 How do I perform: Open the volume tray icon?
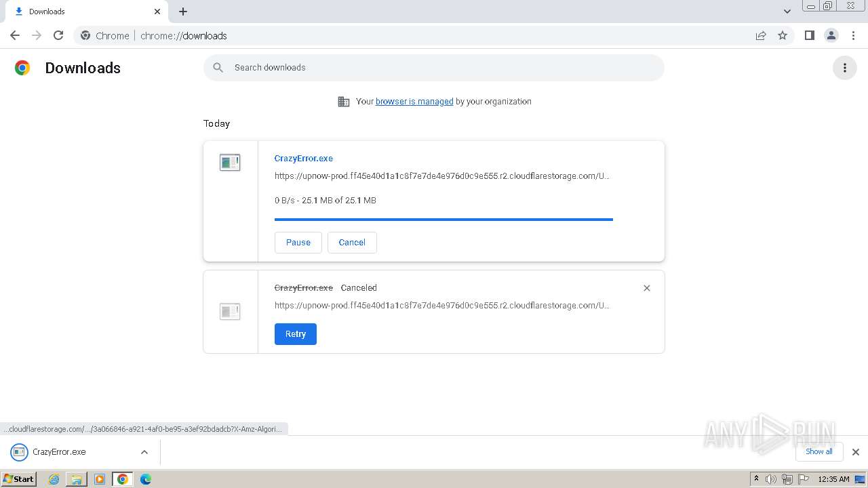pyautogui.click(x=771, y=479)
